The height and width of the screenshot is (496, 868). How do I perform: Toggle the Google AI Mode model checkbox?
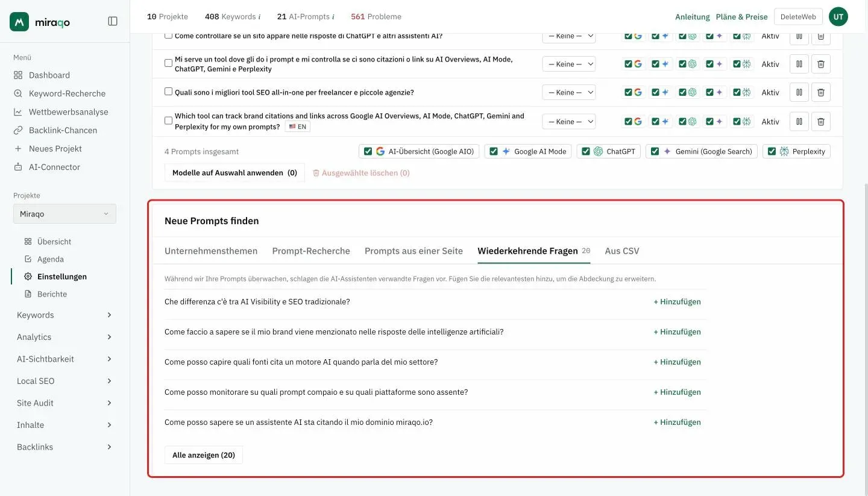point(493,151)
